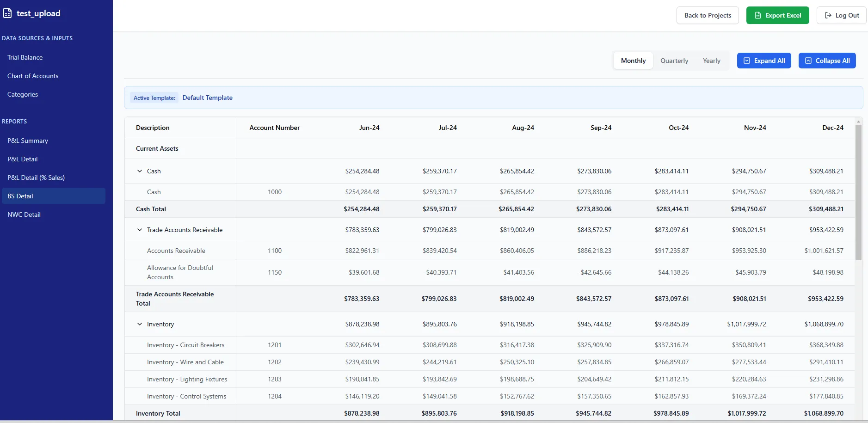Click Allowance for Doubtful Accounts label
The height and width of the screenshot is (423, 868).
tap(180, 272)
